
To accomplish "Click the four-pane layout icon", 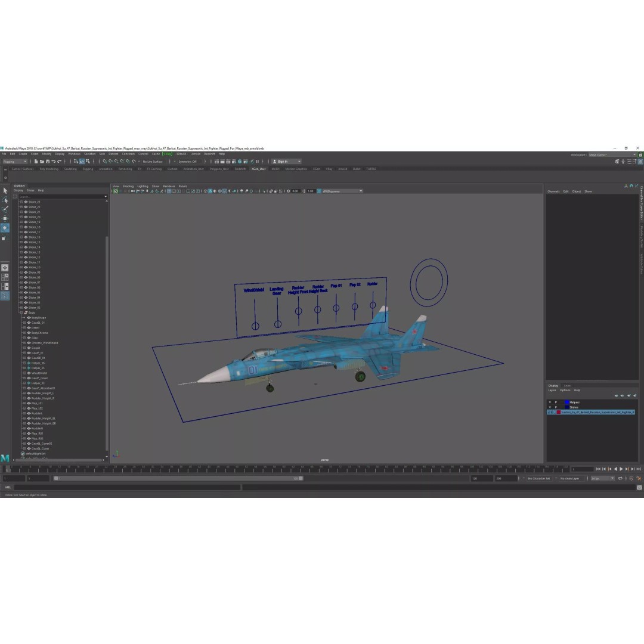I will tap(5, 277).
